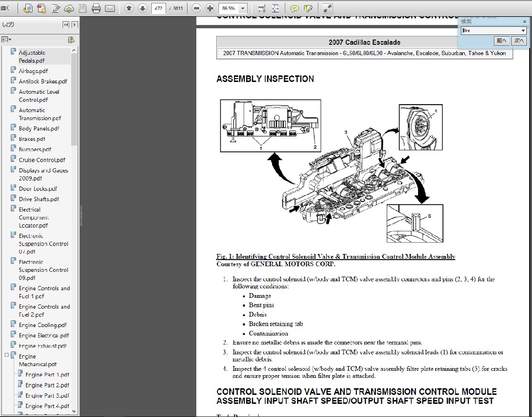Collapse the Engine Mechanical.pdf tree node
532x417 pixels.
click(7, 355)
